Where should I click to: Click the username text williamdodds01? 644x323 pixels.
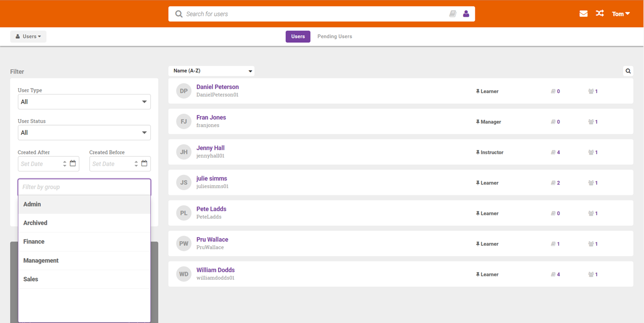[x=216, y=278]
